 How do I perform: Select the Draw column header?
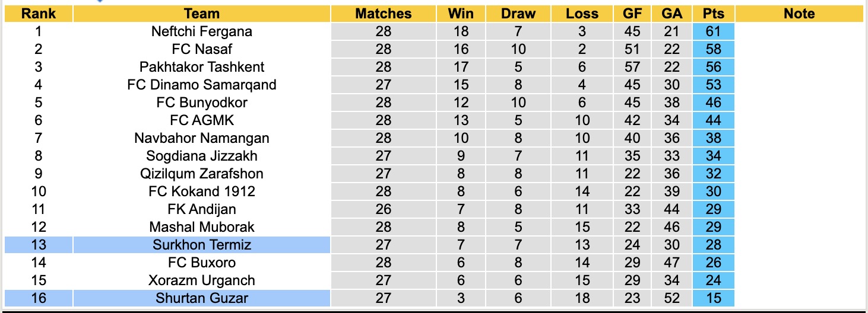518,14
